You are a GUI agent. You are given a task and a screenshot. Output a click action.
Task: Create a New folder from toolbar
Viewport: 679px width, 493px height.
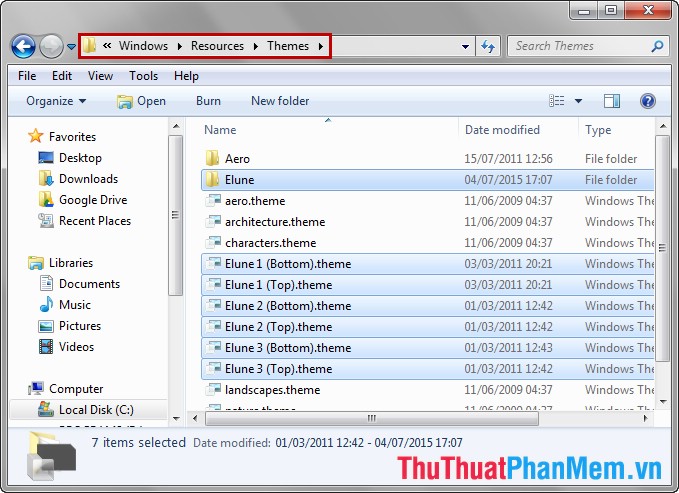coord(280,101)
